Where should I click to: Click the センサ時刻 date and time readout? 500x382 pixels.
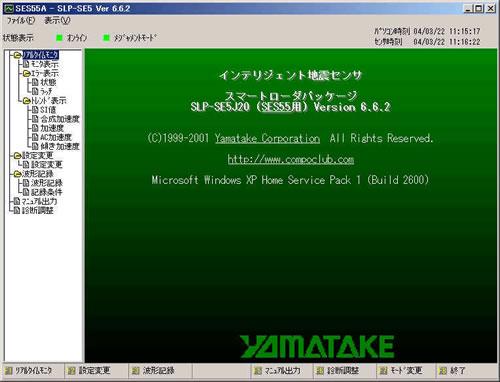pos(447,42)
